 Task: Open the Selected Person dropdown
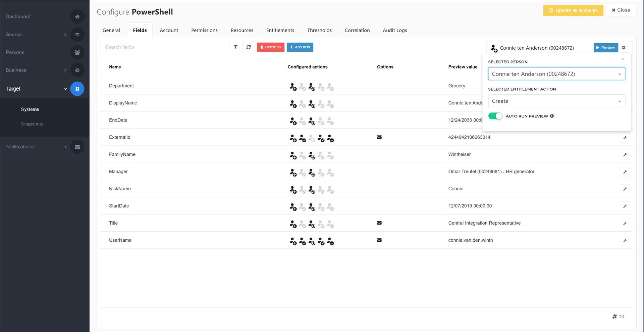556,74
